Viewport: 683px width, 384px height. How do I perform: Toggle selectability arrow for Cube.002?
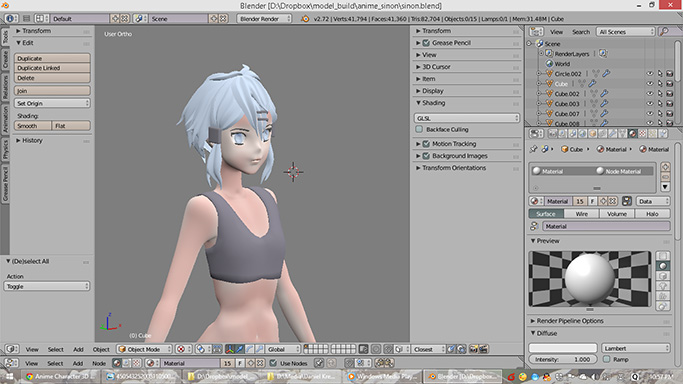click(x=660, y=94)
